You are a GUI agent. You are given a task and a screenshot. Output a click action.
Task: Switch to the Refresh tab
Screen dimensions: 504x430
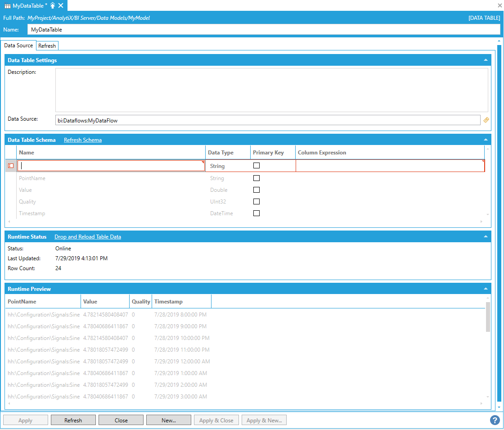47,46
